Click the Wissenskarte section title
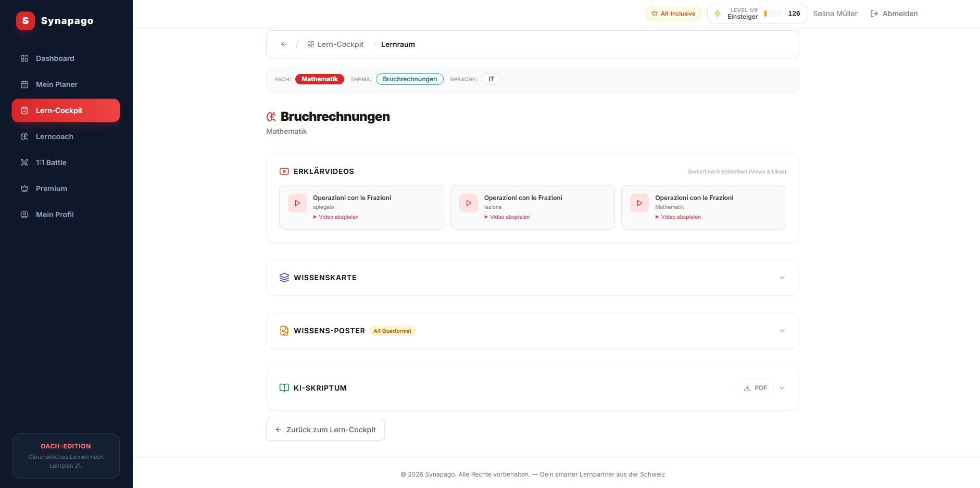Viewport: 980px width, 488px height. (x=325, y=278)
